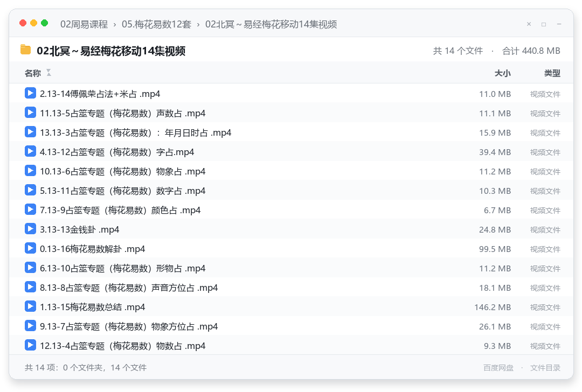Click the yellow folder icon beside title
This screenshot has width=582, height=392.
coord(26,50)
